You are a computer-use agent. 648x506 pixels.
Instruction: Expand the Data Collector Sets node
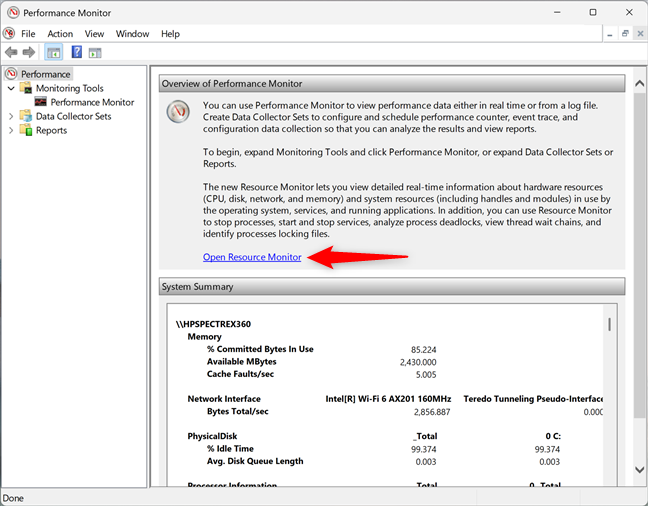[x=11, y=116]
